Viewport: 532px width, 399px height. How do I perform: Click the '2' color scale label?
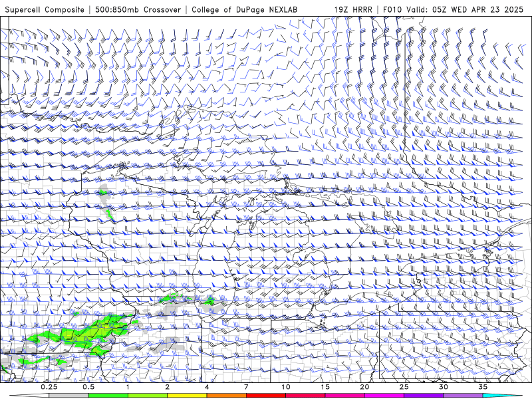tap(168, 387)
